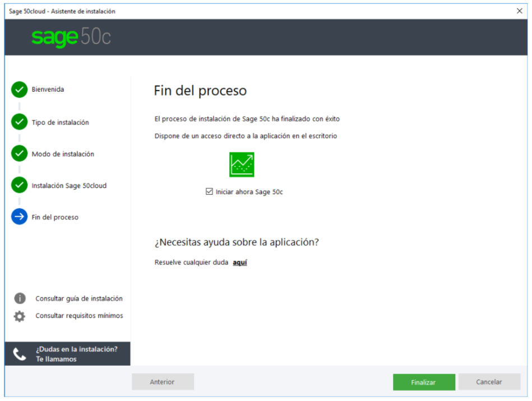Screen dimensions: 532x401
Task: Select the Fin del proceso sidebar step label
Action: 55,217
